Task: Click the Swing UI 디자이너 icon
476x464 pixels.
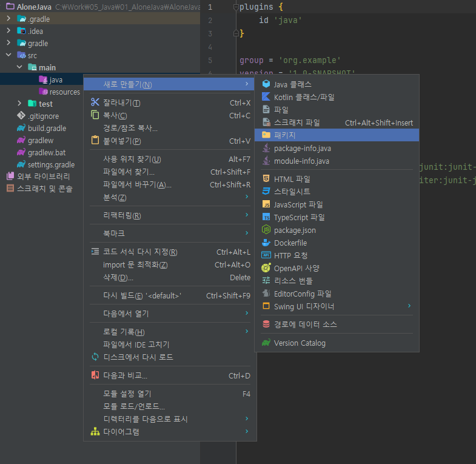Action: [x=266, y=306]
